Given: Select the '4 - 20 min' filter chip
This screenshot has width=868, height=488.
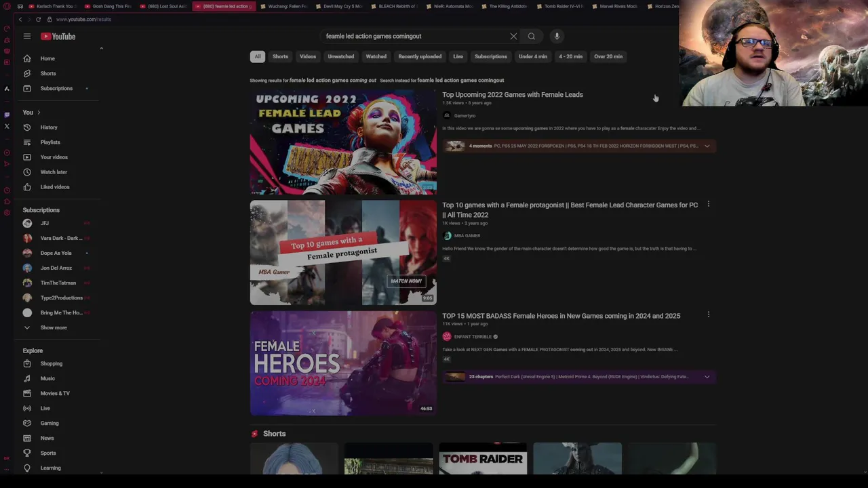Looking at the screenshot, I should click(570, 56).
